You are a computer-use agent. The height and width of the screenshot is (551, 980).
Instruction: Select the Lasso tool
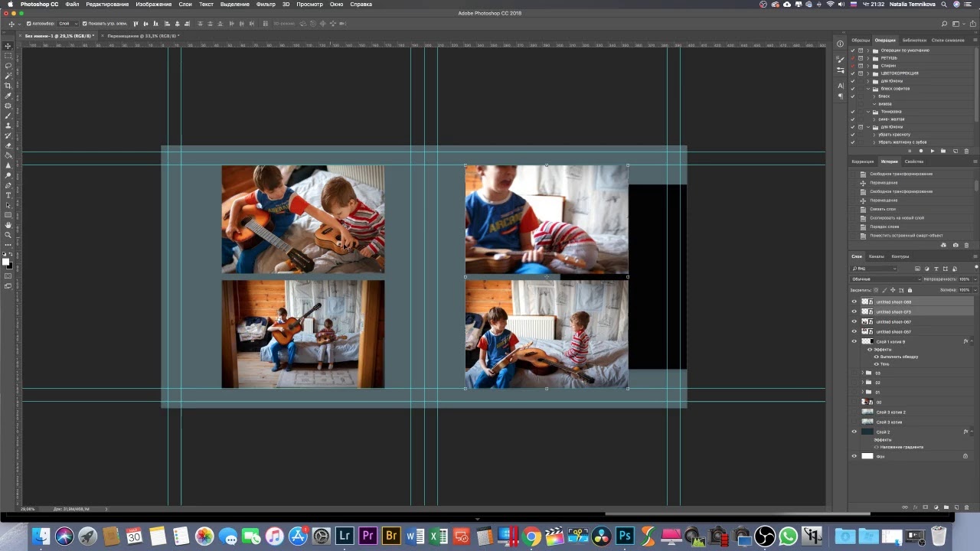point(8,66)
